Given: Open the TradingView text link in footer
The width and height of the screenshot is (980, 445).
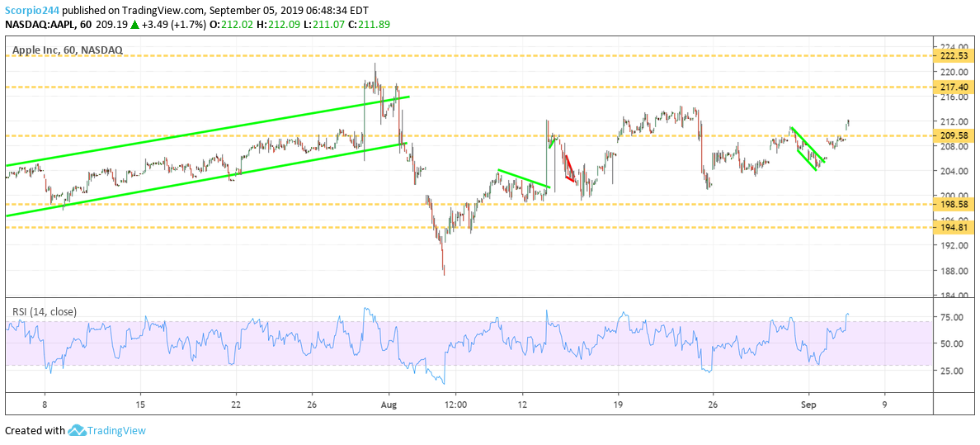Looking at the screenshot, I should coord(116,431).
